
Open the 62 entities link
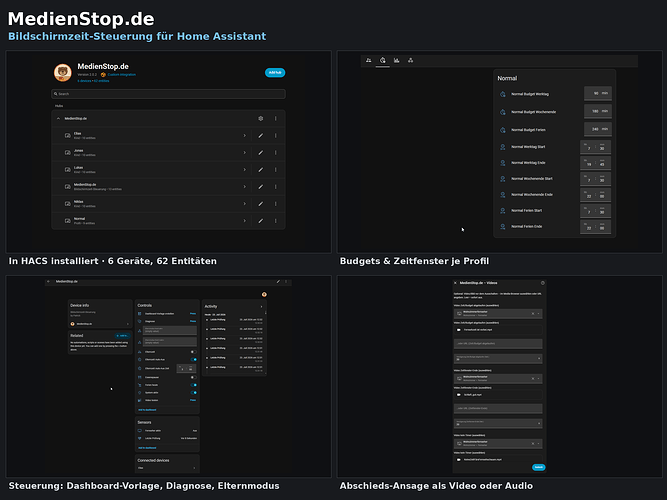point(102,80)
